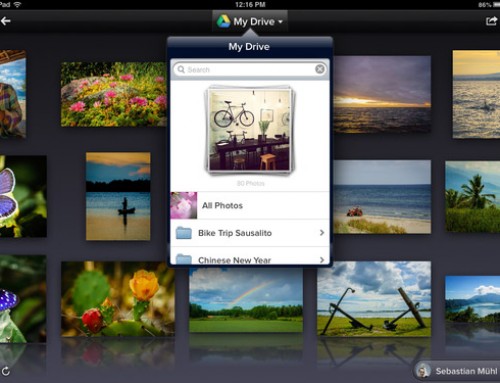Click the All Photos flower thumbnail
The width and height of the screenshot is (500, 383).
pyautogui.click(x=184, y=205)
